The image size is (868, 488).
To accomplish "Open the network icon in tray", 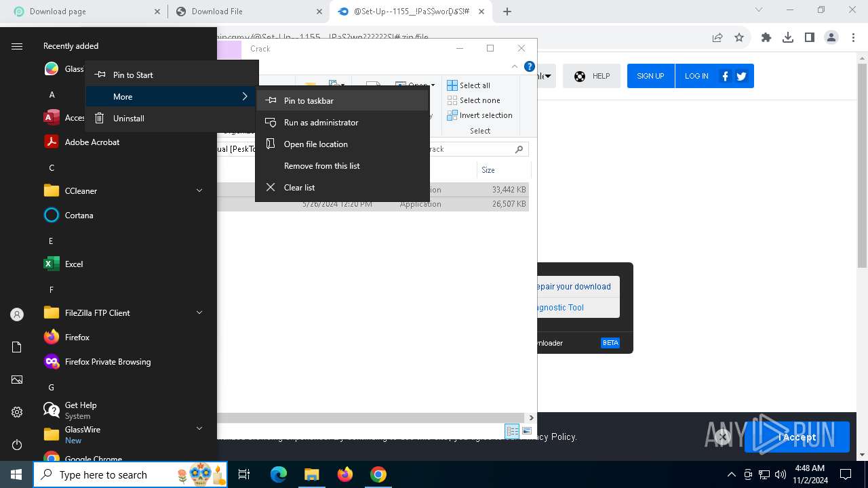I will click(x=764, y=474).
